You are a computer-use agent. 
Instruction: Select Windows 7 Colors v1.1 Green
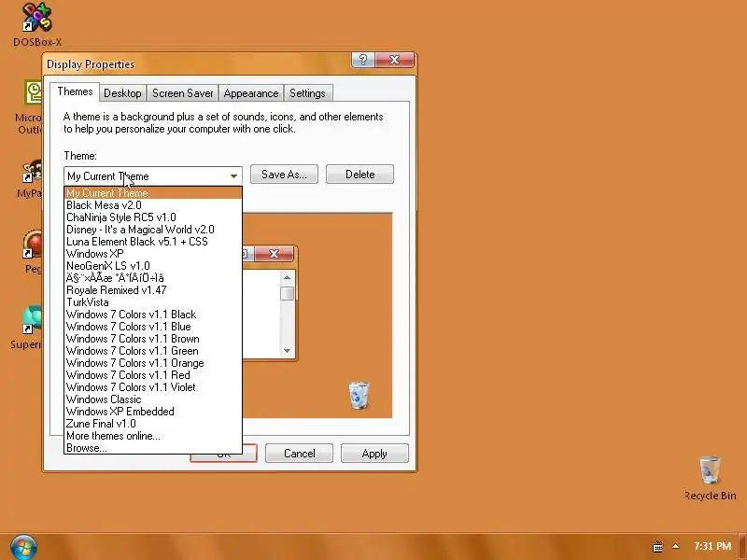[x=153, y=351]
